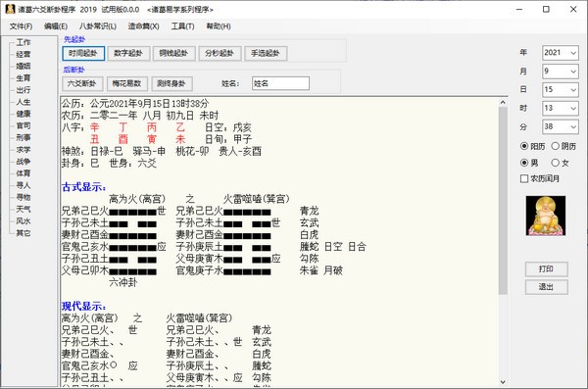Select the 阳历 radio button

pos(532,146)
